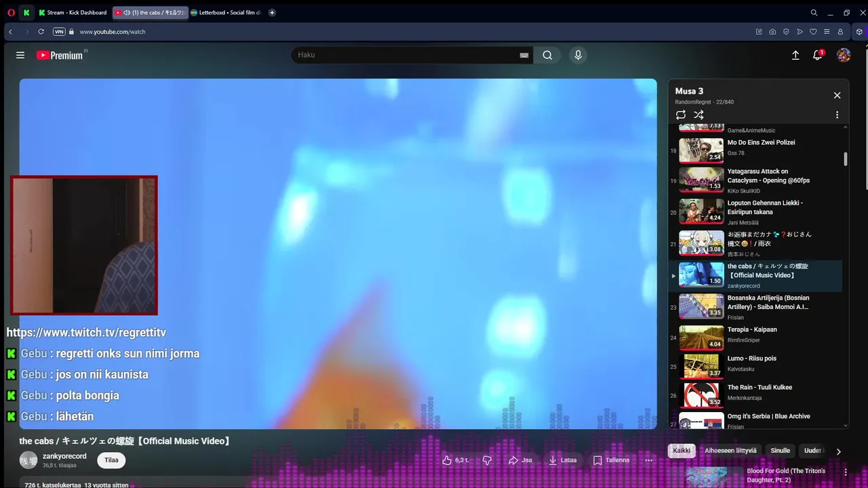This screenshot has height=488, width=868.
Task: Click the edit page icon in address bar
Action: 759,32
